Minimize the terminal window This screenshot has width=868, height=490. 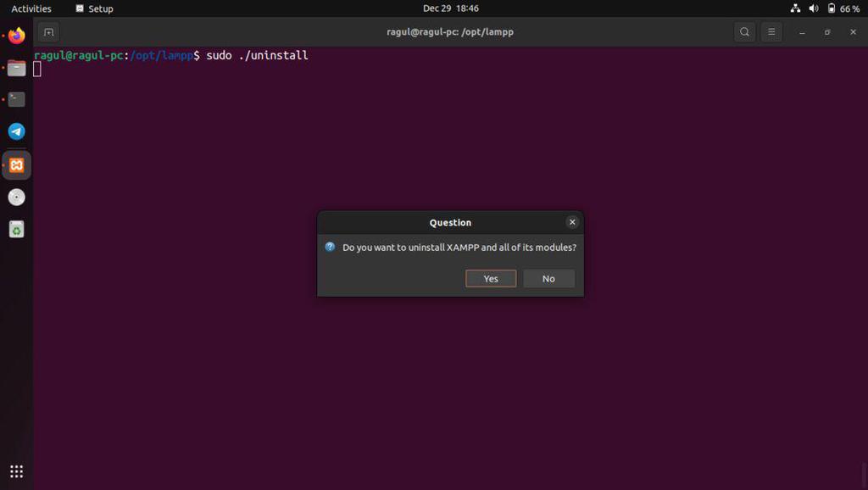click(802, 32)
